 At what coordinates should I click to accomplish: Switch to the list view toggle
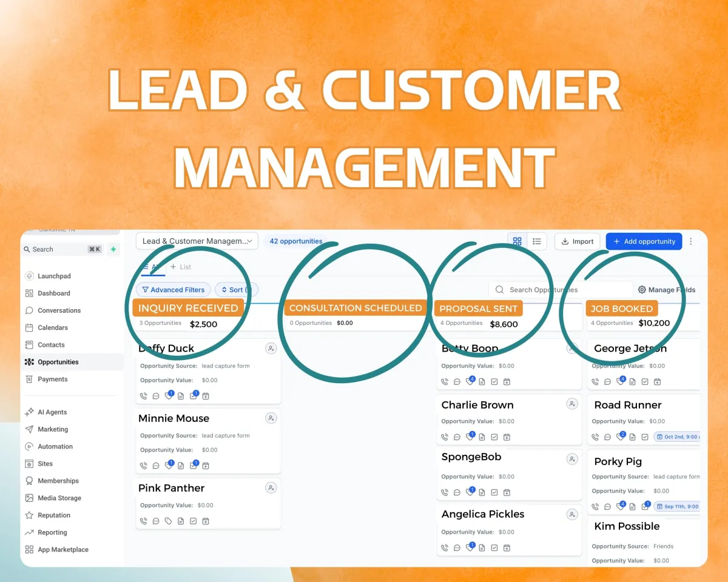(x=537, y=241)
